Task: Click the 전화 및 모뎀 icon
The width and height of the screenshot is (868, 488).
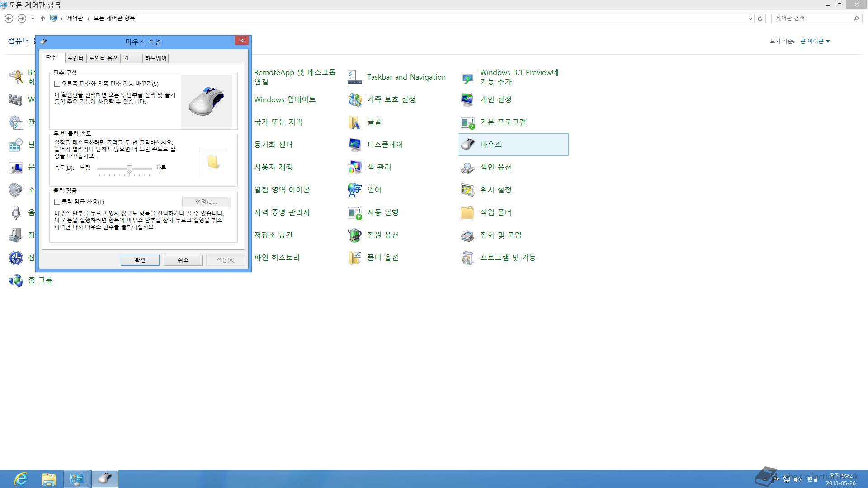Action: tap(467, 235)
